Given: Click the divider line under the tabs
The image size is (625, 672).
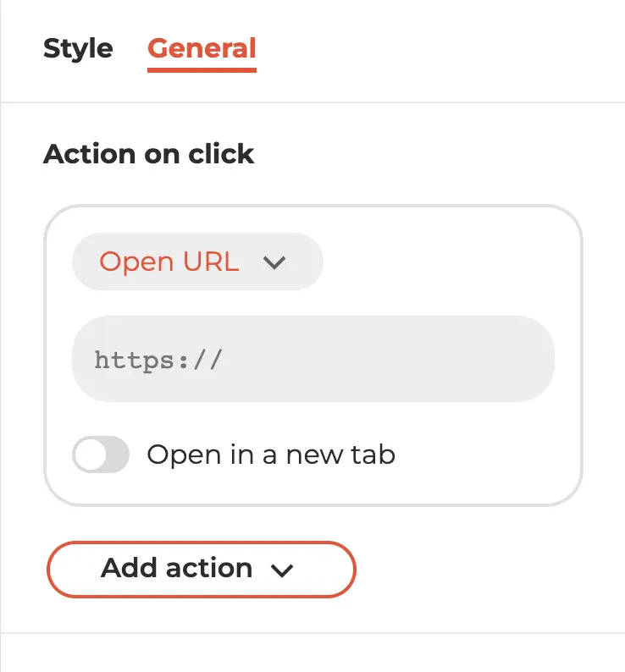Looking at the screenshot, I should click(312, 102).
